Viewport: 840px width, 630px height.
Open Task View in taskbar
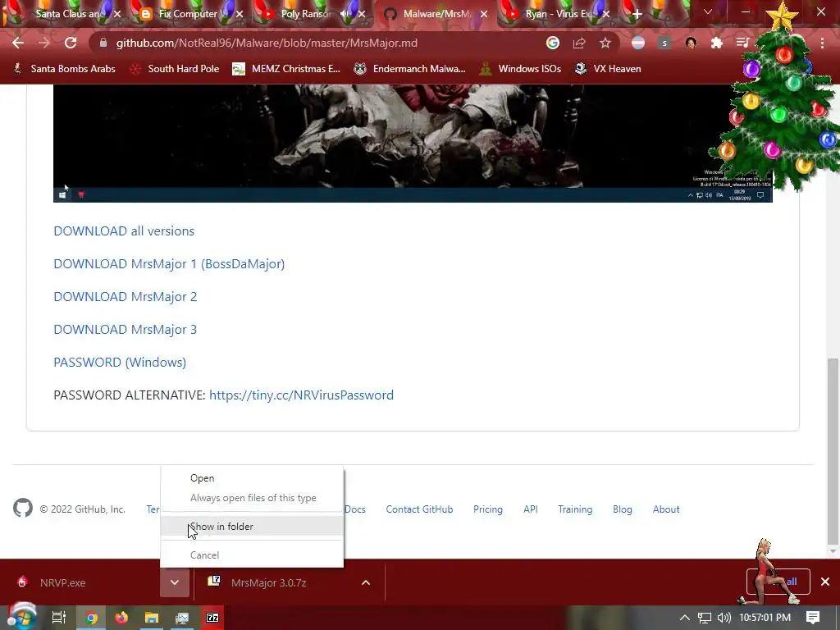[58, 618]
